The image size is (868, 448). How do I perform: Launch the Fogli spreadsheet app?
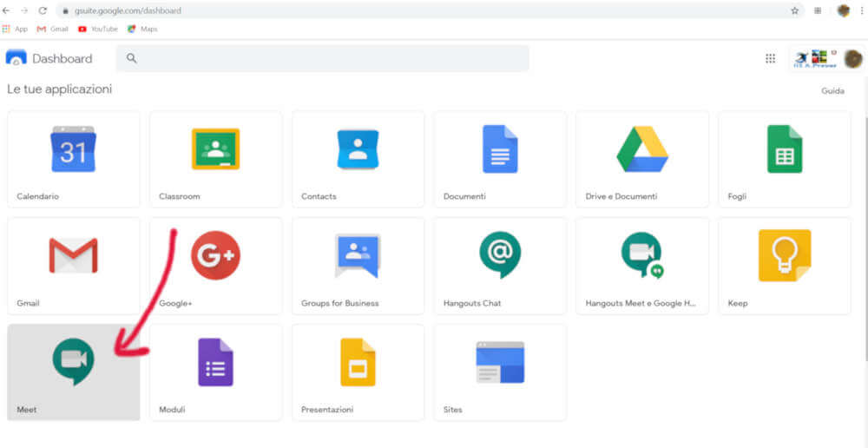pos(784,150)
